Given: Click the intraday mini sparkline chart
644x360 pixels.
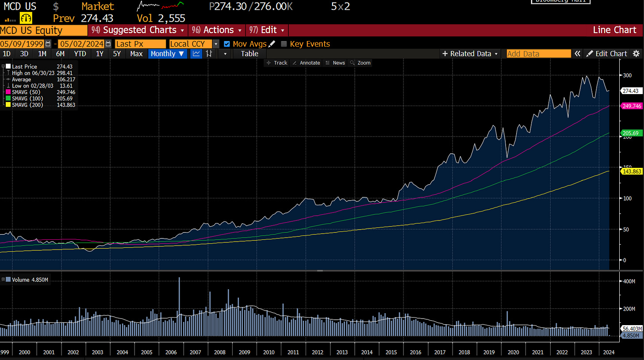Looking at the screenshot, I should click(160, 7).
